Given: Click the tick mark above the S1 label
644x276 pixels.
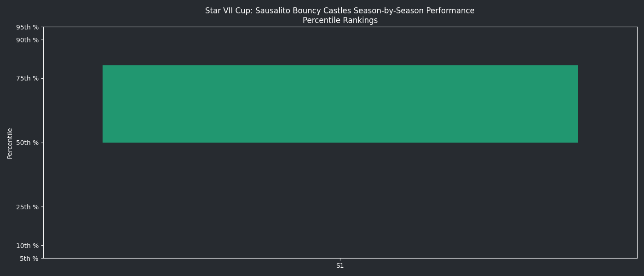Looking at the screenshot, I should pos(340,259).
